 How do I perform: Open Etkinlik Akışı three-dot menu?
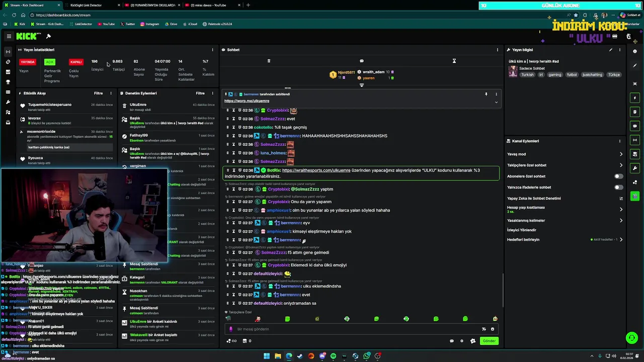coord(112,93)
